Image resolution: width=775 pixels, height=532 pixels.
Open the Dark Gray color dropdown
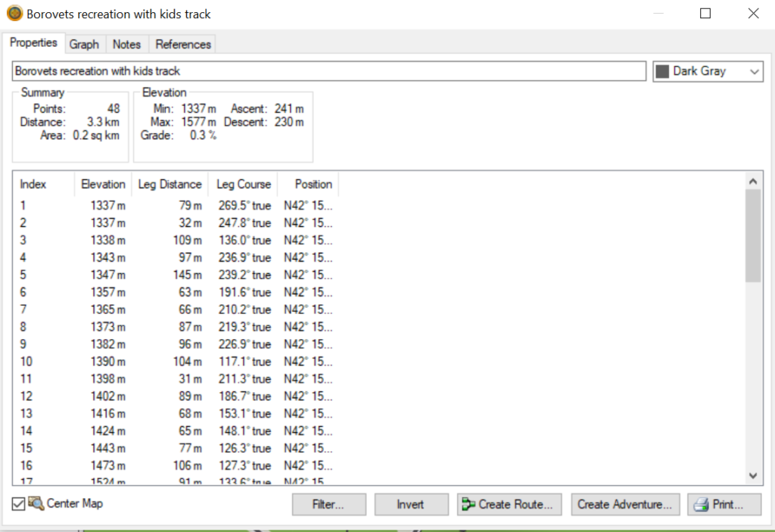point(754,71)
